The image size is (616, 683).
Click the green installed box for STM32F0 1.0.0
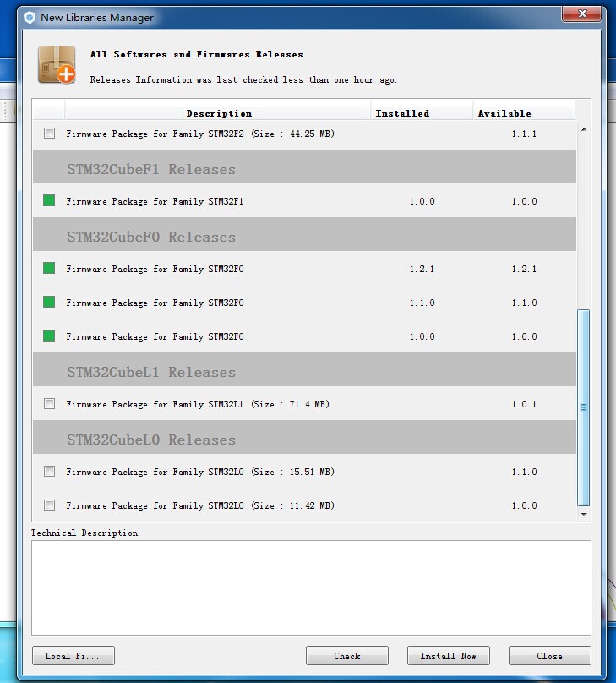pos(49,336)
